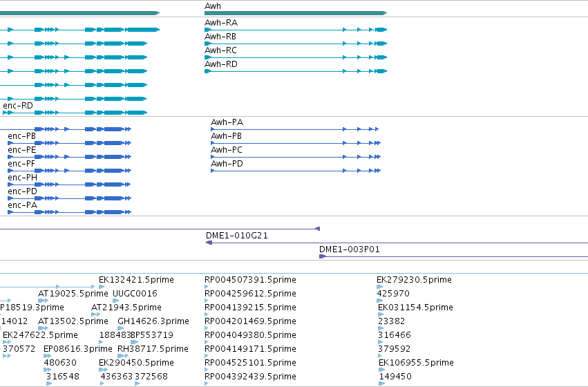Image resolution: width=588 pixels, height=387 pixels.
Task: Click the arrowhead ending the DME1-010G21 clone
Action: [x=209, y=243]
